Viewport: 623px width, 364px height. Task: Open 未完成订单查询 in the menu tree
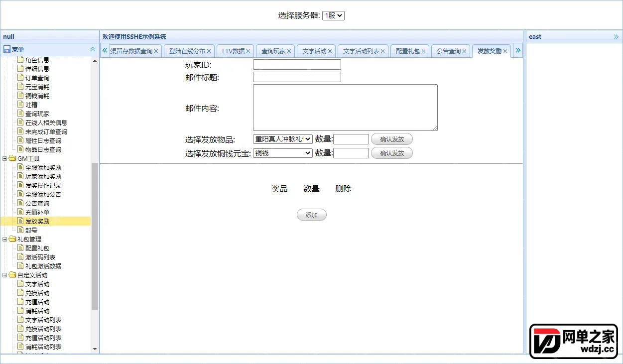(46, 131)
